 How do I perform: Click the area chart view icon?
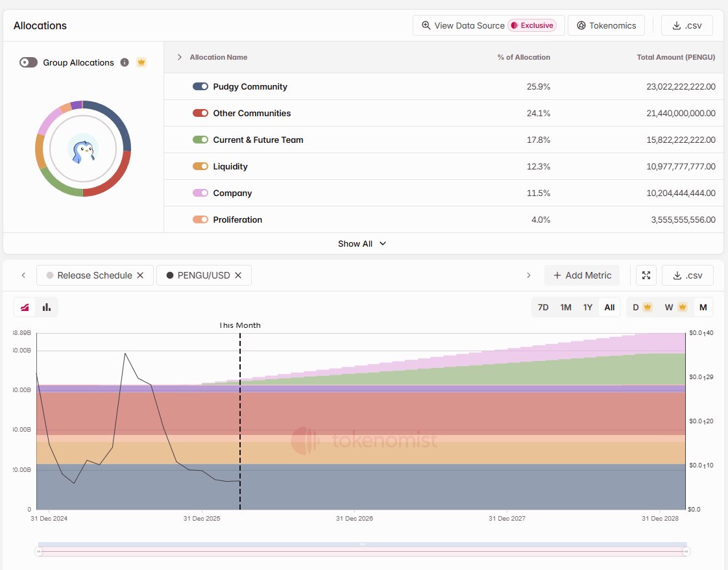[25, 307]
